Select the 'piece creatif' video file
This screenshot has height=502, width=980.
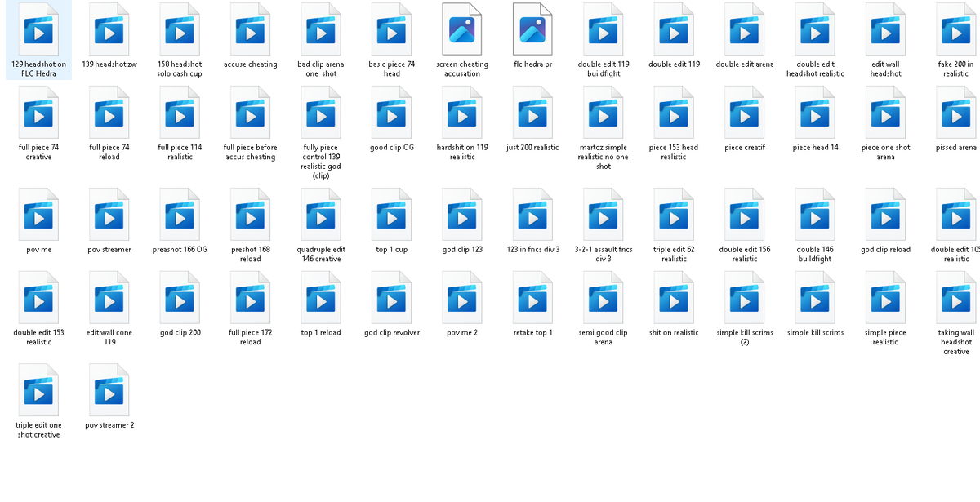pyautogui.click(x=745, y=113)
